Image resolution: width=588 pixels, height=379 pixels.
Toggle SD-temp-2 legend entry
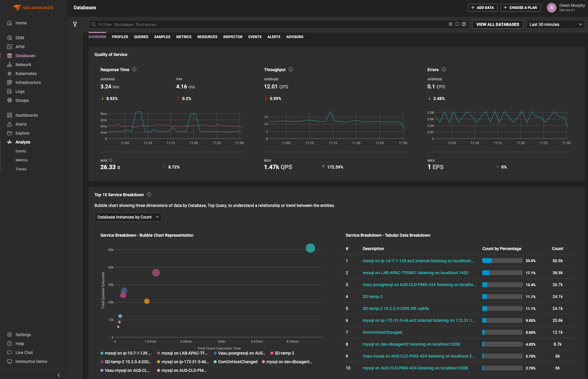[282, 353]
